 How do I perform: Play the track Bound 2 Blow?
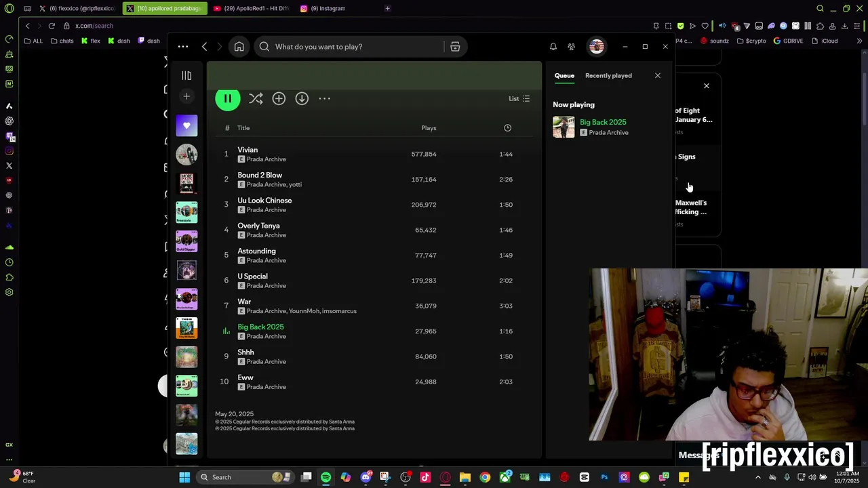tap(260, 175)
